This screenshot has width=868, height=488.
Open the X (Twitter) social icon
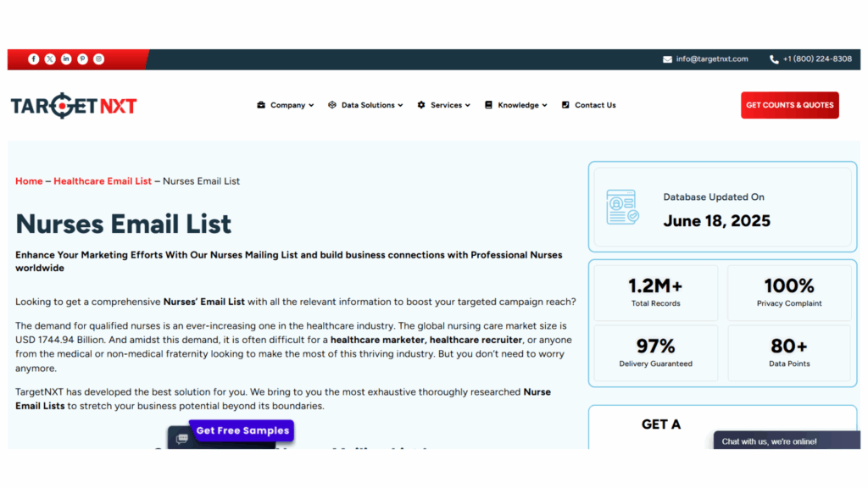click(50, 59)
